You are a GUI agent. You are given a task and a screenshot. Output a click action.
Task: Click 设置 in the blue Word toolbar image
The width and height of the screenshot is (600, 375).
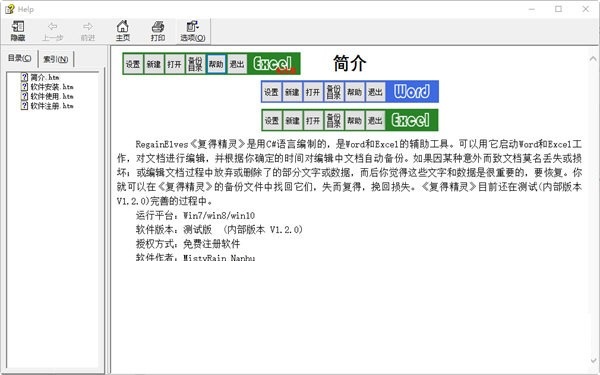(272, 92)
